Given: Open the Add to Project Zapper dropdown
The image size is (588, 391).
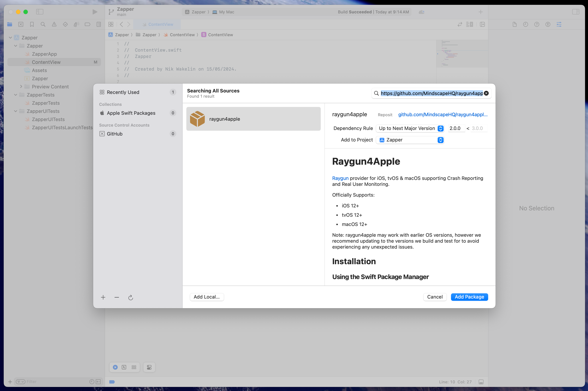Looking at the screenshot, I should pyautogui.click(x=410, y=140).
